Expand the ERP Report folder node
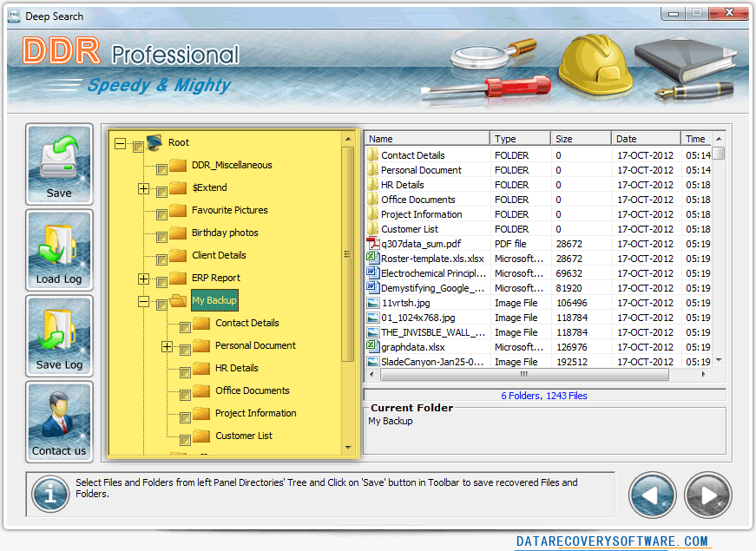This screenshot has height=551, width=756. pyautogui.click(x=144, y=279)
